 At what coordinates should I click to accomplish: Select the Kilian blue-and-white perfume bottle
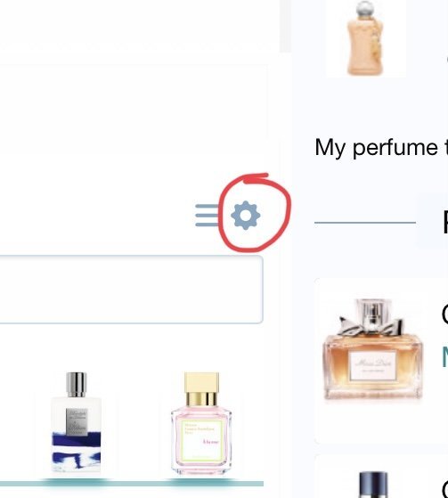click(x=77, y=422)
